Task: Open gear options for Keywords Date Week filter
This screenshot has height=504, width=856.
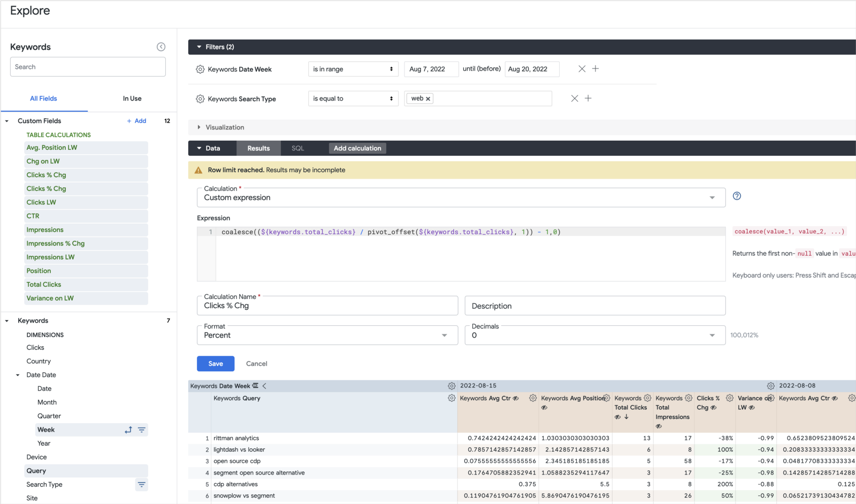Action: [x=200, y=70]
